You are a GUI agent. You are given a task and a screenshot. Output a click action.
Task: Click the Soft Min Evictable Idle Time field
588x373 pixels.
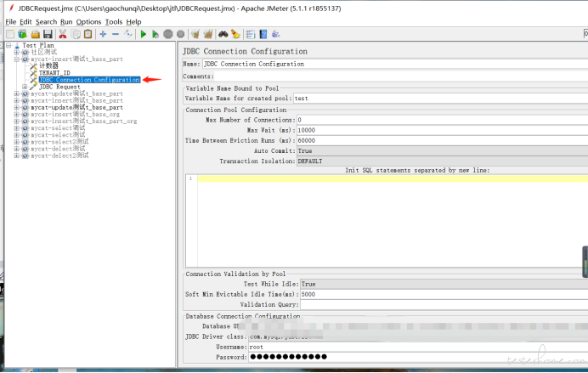click(x=444, y=295)
